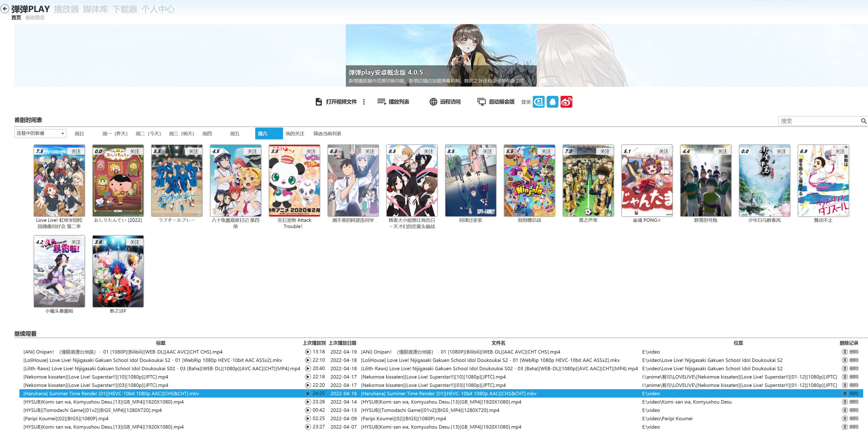Switch to the 周二 (今天) tab
Viewport: 868px width, 436px height.
coord(148,134)
